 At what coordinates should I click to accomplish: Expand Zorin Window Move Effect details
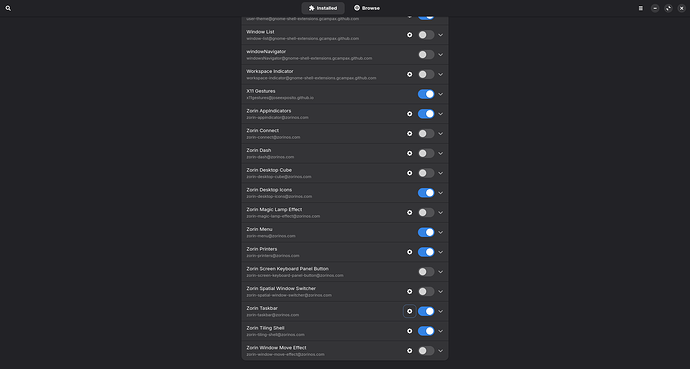[x=440, y=351]
